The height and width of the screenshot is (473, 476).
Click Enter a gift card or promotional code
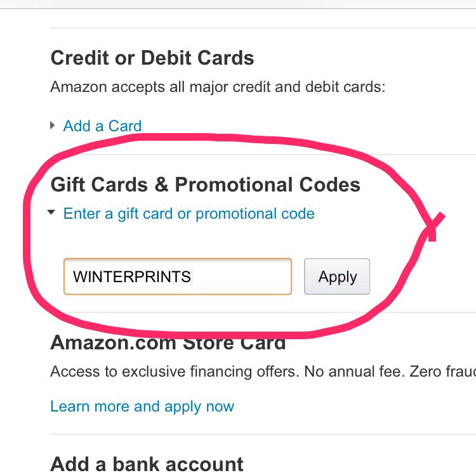(188, 214)
